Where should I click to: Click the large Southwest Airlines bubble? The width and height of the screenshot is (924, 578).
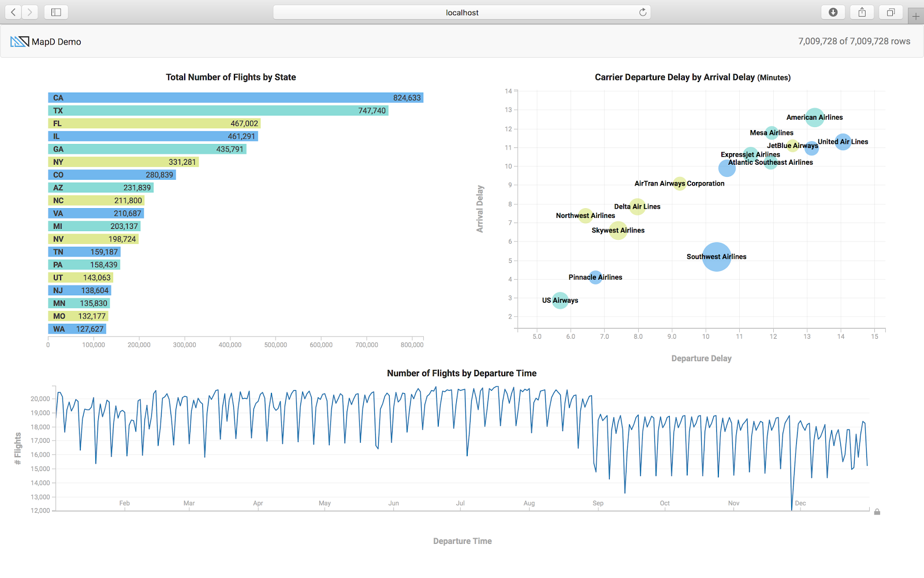(x=717, y=257)
